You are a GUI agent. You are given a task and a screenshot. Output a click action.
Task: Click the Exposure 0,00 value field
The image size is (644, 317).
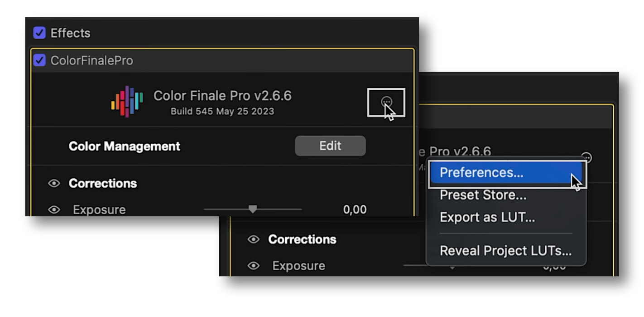[x=355, y=210]
